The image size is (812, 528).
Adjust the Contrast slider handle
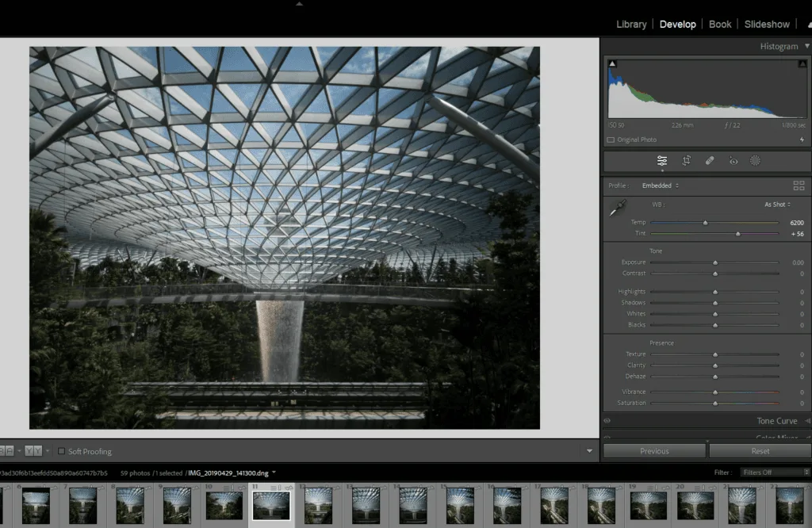[715, 274]
